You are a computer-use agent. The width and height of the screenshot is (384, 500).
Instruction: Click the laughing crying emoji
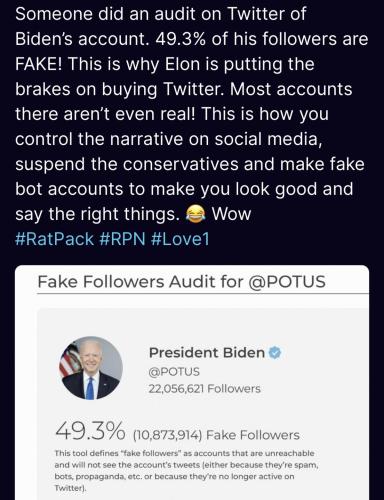click(x=195, y=214)
